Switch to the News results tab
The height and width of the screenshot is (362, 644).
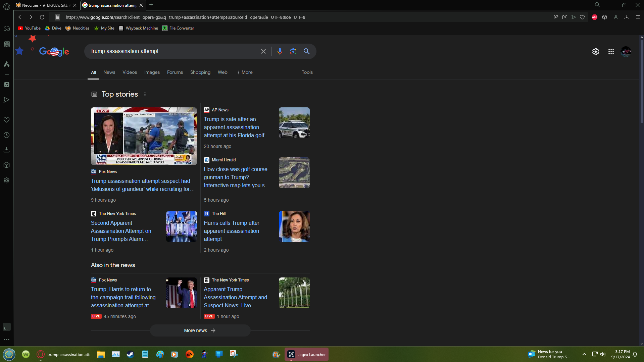coord(109,72)
